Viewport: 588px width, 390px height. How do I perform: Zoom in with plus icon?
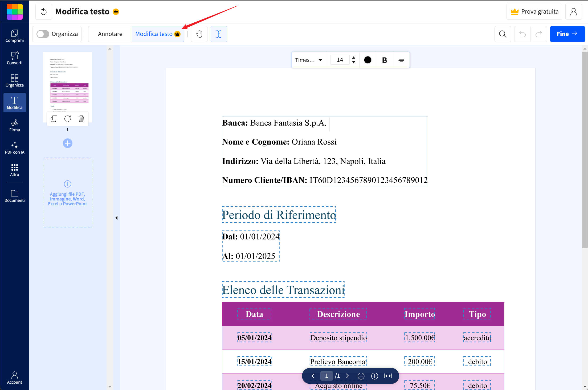(374, 376)
